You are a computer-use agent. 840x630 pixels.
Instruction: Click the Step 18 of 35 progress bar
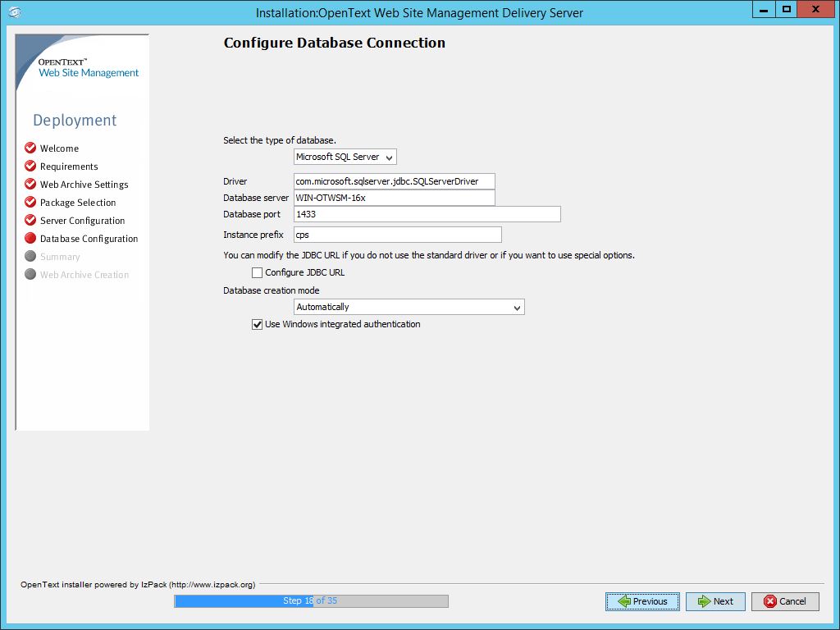[x=311, y=601]
